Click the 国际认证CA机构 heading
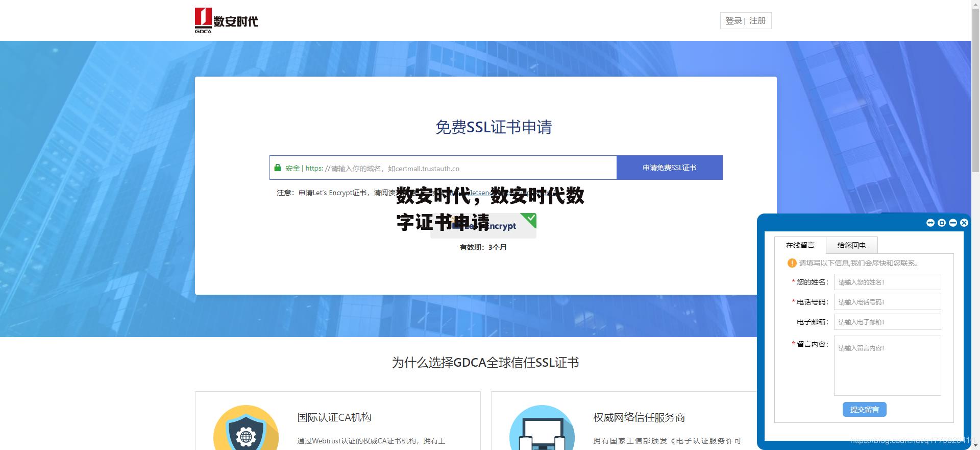980x450 pixels. 334,417
